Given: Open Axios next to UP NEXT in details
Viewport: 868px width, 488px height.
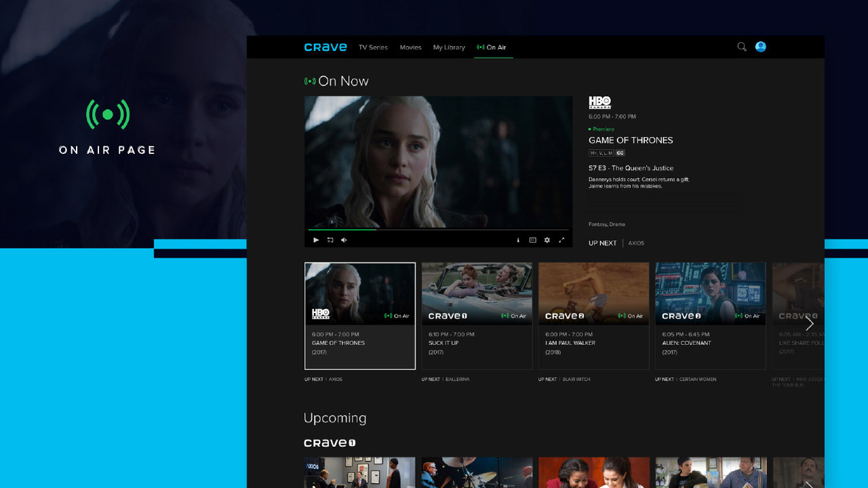Looking at the screenshot, I should point(636,243).
